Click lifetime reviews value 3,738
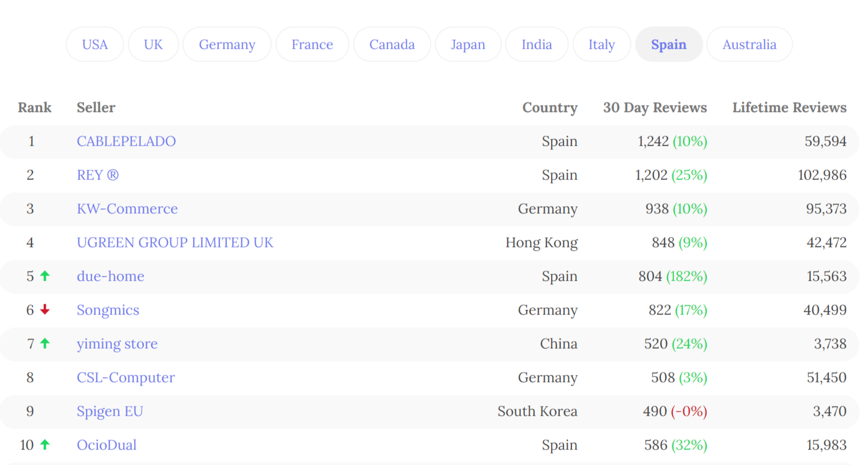868x465 pixels. [831, 344]
